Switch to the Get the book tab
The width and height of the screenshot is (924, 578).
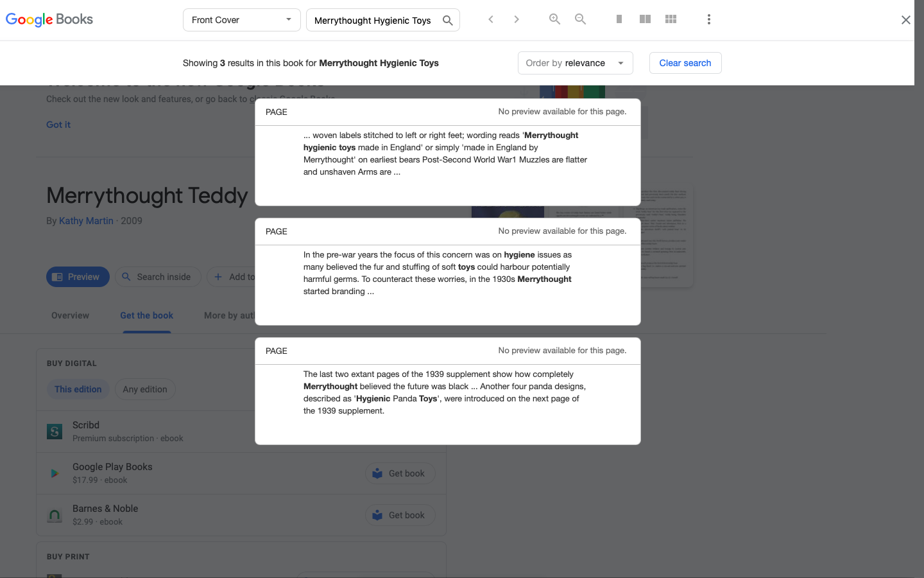click(147, 315)
